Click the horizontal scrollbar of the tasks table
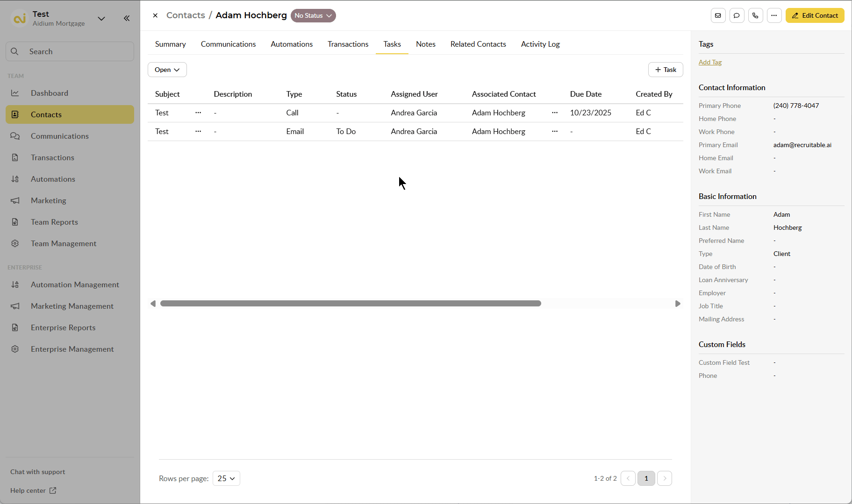Image resolution: width=852 pixels, height=504 pixels. tap(351, 304)
